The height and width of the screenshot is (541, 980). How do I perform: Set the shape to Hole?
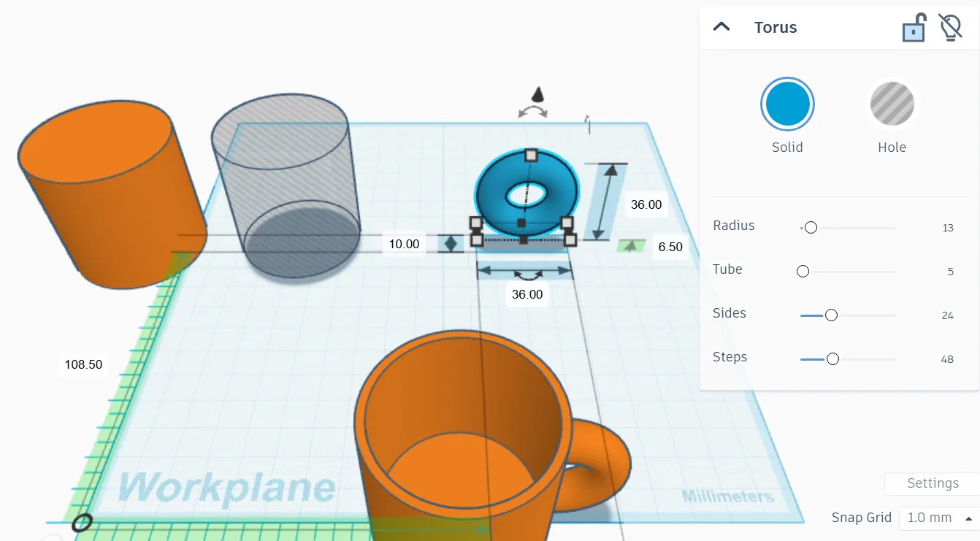point(892,105)
